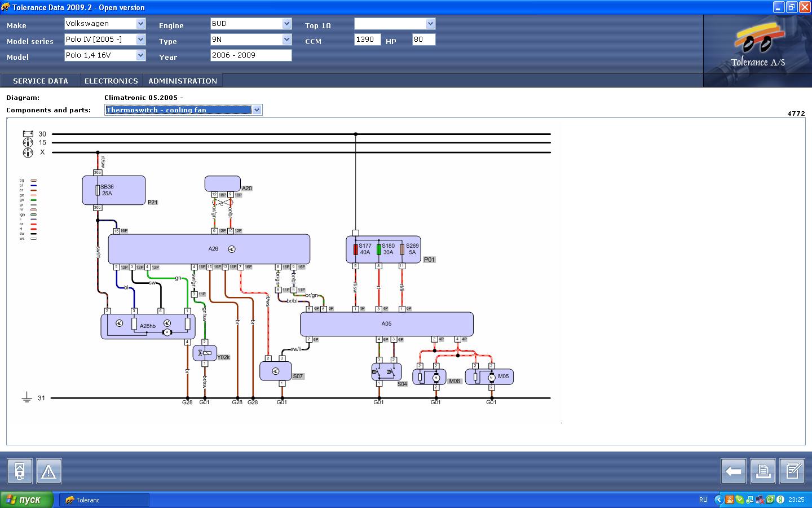Screen dimensions: 812x508
Task: Click the system clock showing 23:25
Action: (796, 500)
